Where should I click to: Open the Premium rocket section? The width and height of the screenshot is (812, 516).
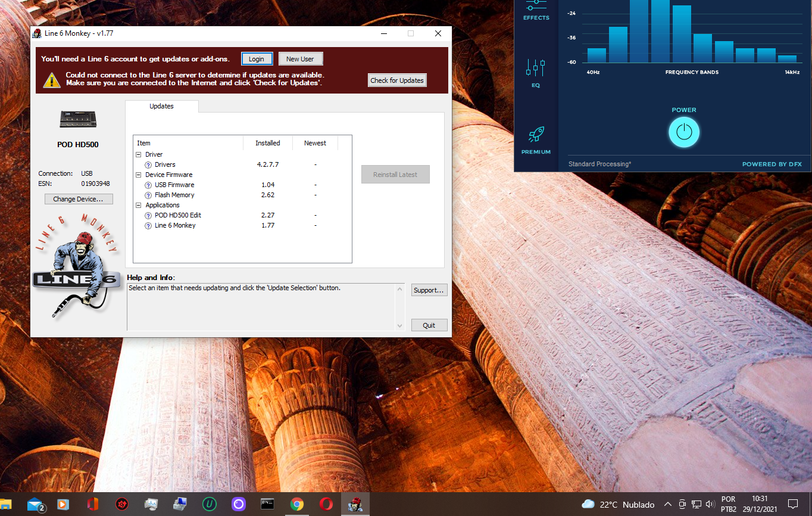(x=536, y=140)
